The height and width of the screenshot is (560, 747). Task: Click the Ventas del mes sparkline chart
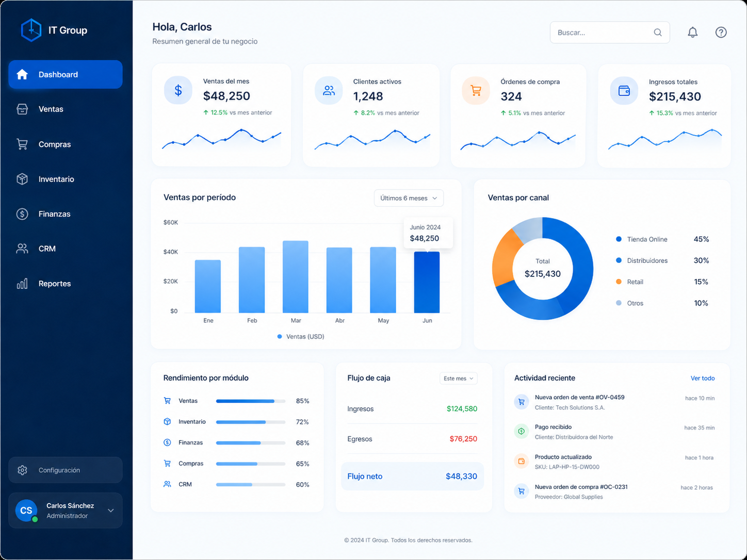pos(221,139)
